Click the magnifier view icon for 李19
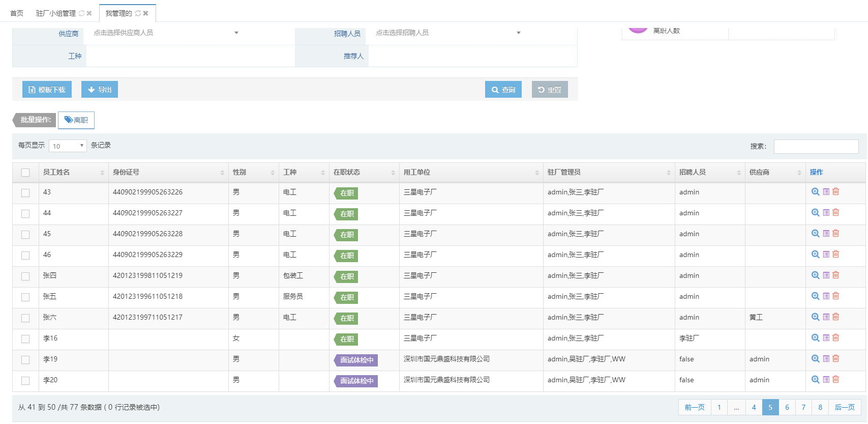 [x=815, y=359]
